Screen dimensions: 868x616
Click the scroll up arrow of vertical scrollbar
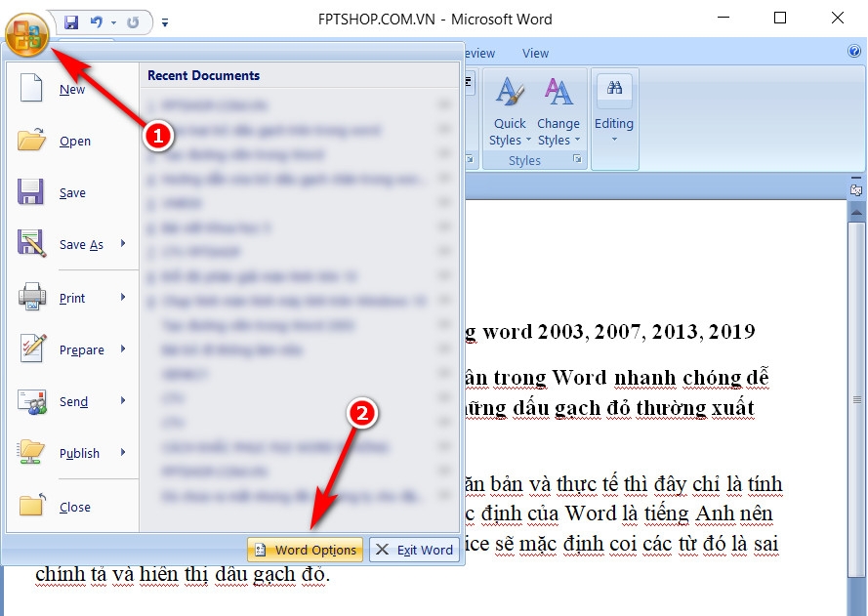click(x=856, y=213)
